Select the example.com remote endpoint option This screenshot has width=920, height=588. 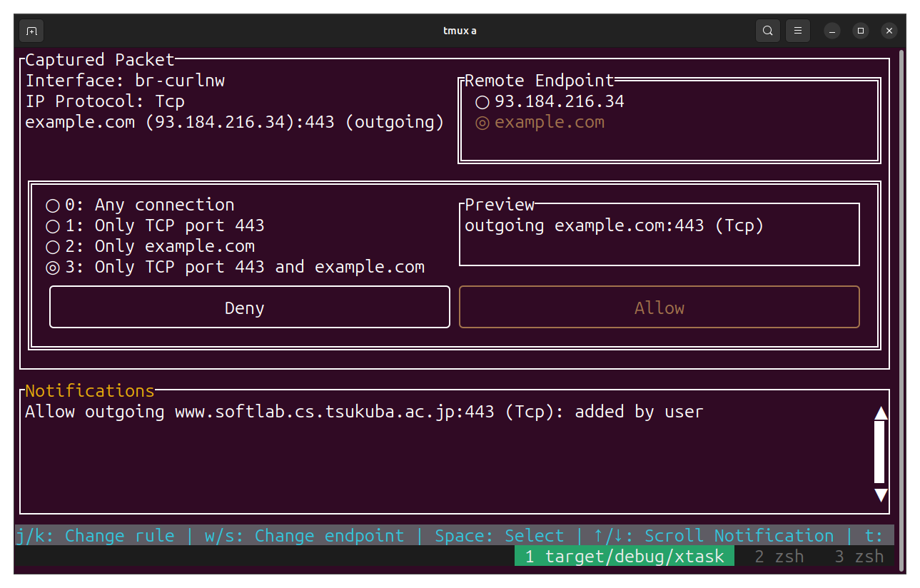click(482, 123)
